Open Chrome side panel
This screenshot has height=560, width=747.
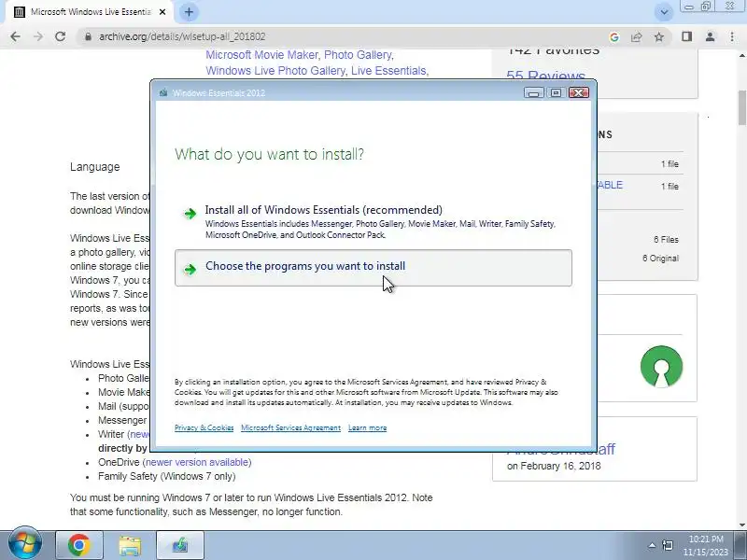click(x=686, y=36)
